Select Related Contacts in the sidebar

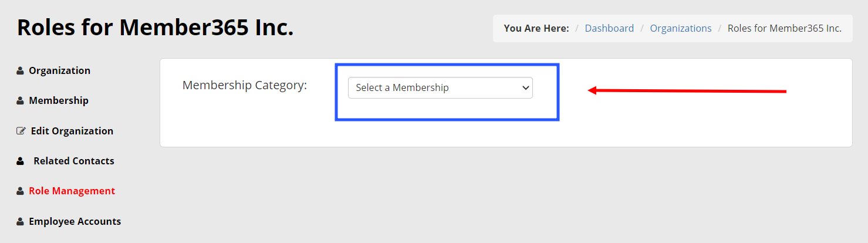tap(74, 161)
